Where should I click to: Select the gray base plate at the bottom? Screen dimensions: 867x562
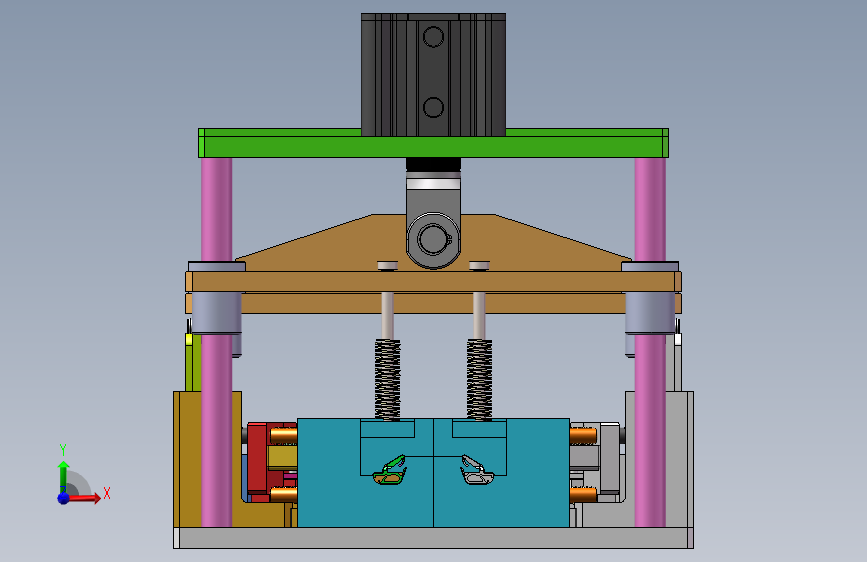[x=434, y=538]
